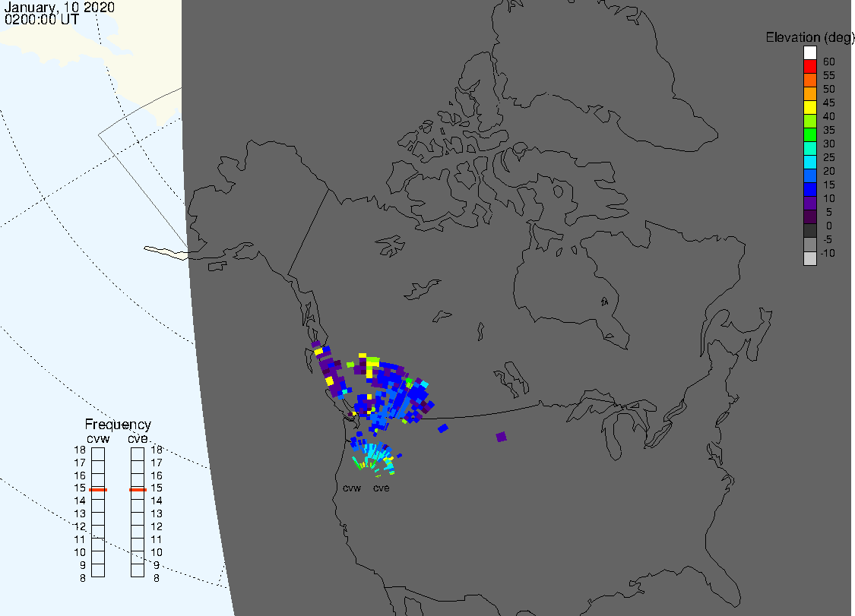The width and height of the screenshot is (855, 616).
Task: Click the red marker on the cvw frequency bar
Action: (x=98, y=489)
